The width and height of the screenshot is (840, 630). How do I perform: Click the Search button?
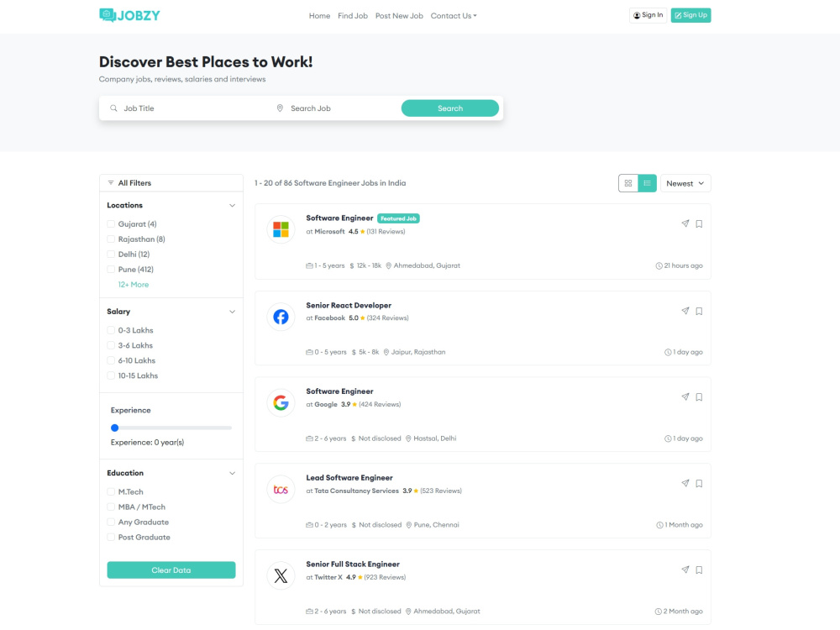coord(450,108)
